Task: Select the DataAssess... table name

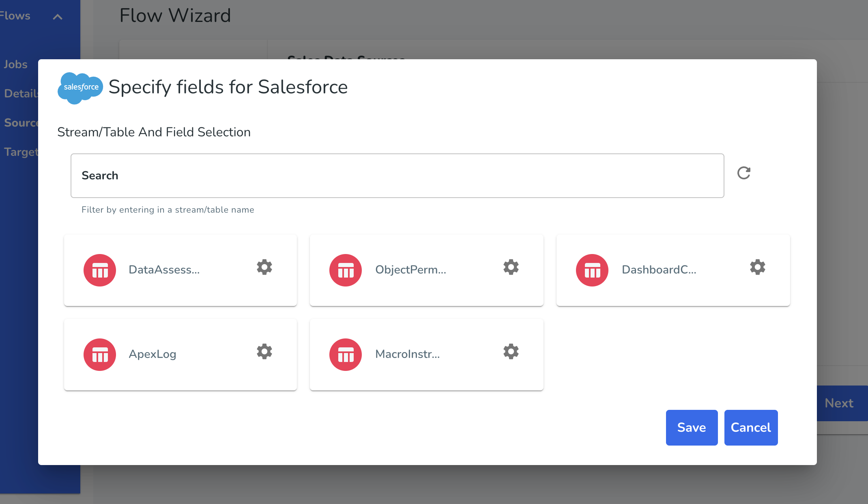Action: [164, 270]
